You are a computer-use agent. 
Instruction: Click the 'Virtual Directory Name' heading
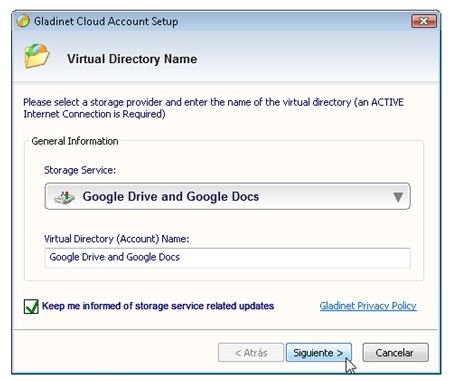(132, 59)
